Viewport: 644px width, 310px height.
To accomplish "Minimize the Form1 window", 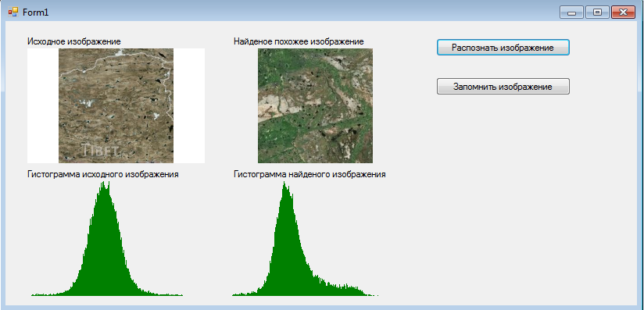I will (571, 12).
